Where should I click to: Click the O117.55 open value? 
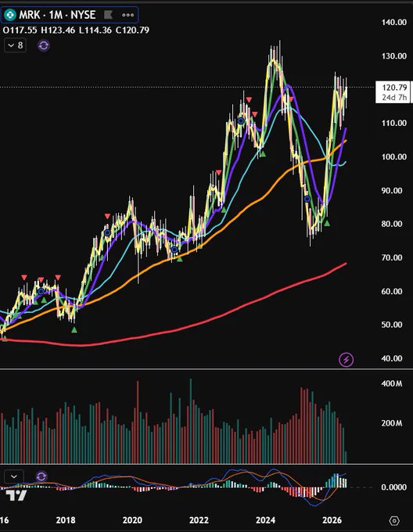click(x=20, y=31)
